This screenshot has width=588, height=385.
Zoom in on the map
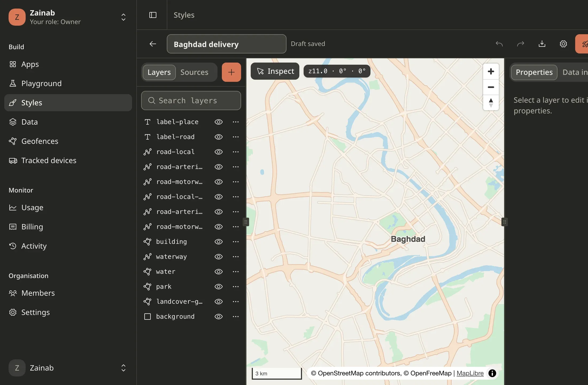click(x=491, y=71)
